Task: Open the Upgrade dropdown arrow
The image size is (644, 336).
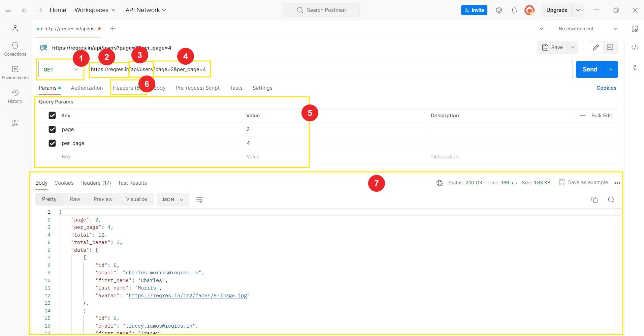Action: [x=578, y=10]
